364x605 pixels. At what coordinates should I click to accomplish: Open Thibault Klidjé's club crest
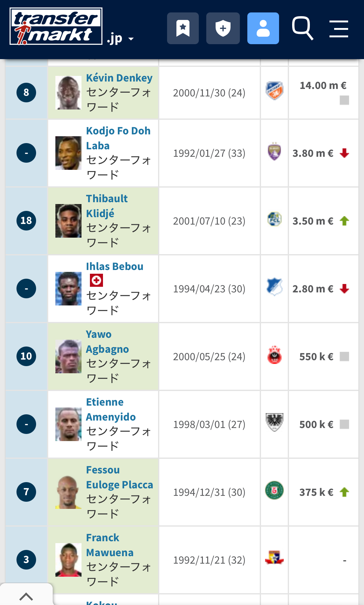pos(274,219)
